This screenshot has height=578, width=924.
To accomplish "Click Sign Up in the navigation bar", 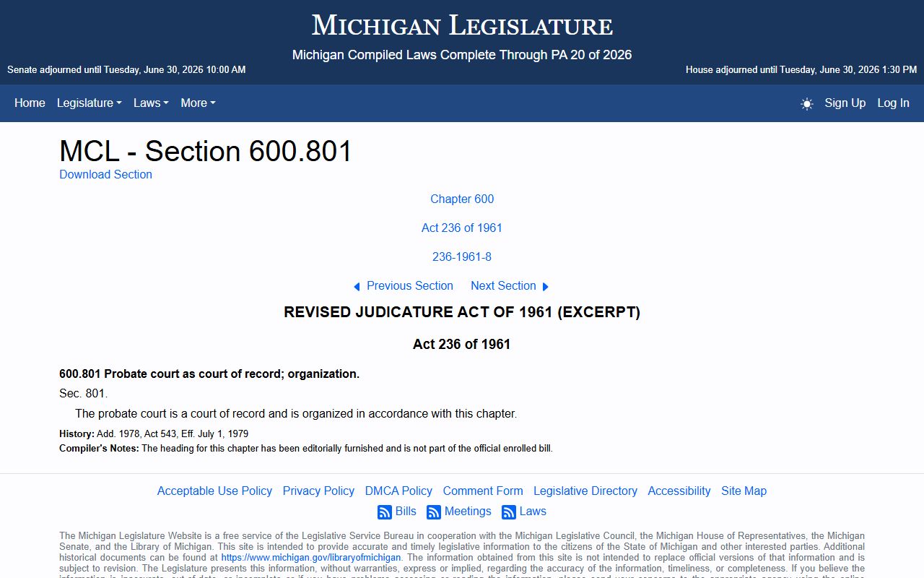I will (845, 103).
